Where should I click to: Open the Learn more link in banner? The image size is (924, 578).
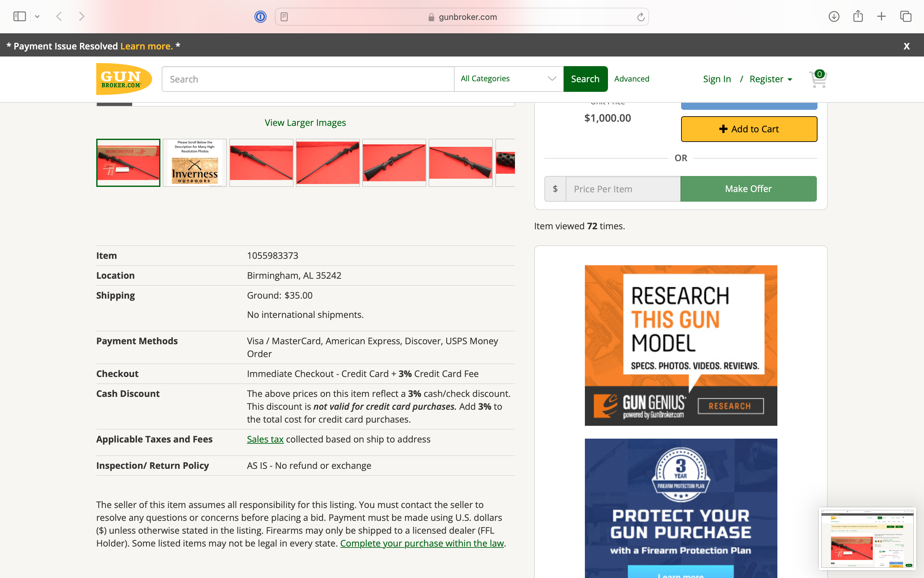pyautogui.click(x=147, y=46)
